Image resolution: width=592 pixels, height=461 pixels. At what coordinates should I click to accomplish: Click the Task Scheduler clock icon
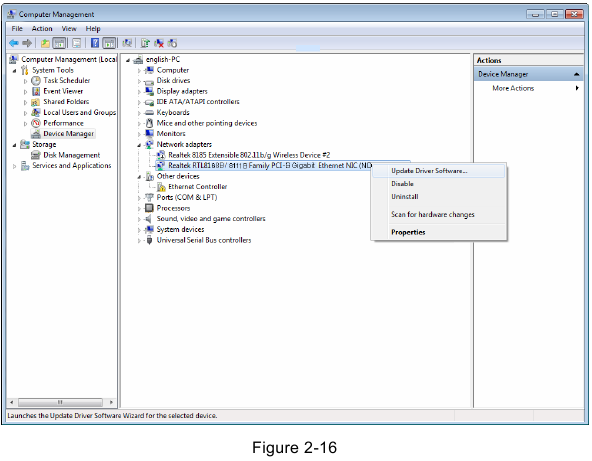click(36, 80)
